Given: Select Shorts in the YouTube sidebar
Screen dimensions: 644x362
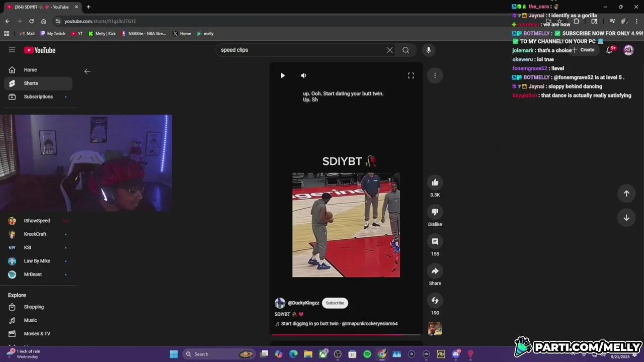Looking at the screenshot, I should tap(38, 83).
